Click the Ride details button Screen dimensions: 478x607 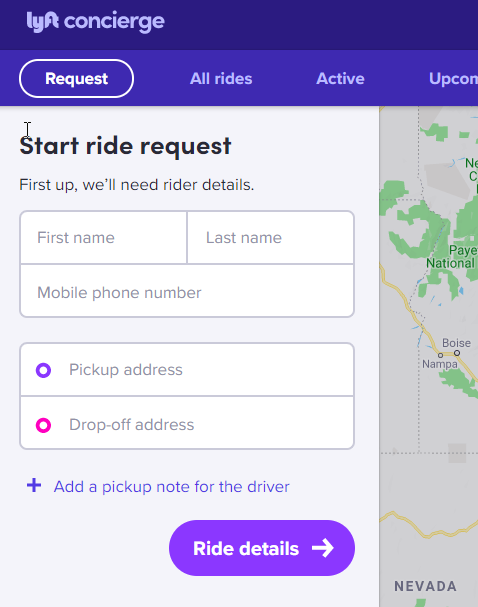point(262,548)
